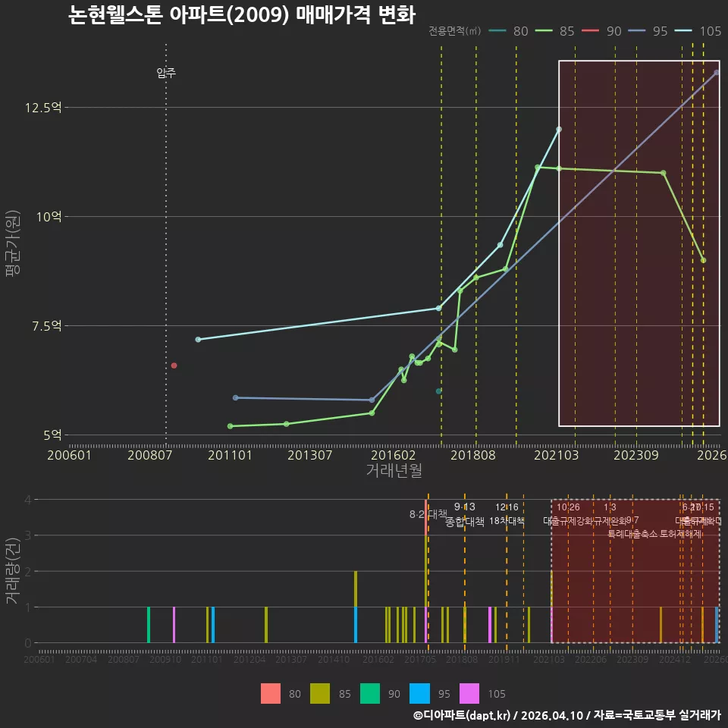Click the '4' label on volume y-axis
The width and height of the screenshot is (728, 728).
(28, 500)
